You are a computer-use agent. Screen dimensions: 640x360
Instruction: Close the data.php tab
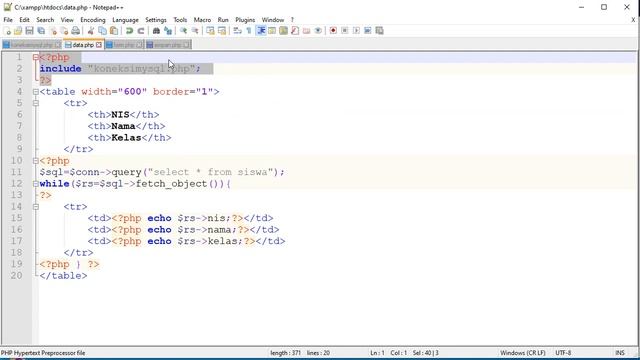tap(99, 45)
